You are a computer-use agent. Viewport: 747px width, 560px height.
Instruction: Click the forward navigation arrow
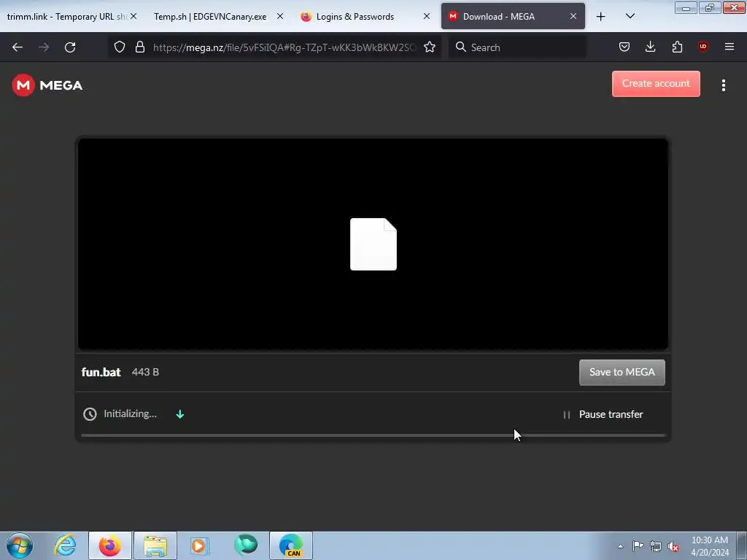44,47
